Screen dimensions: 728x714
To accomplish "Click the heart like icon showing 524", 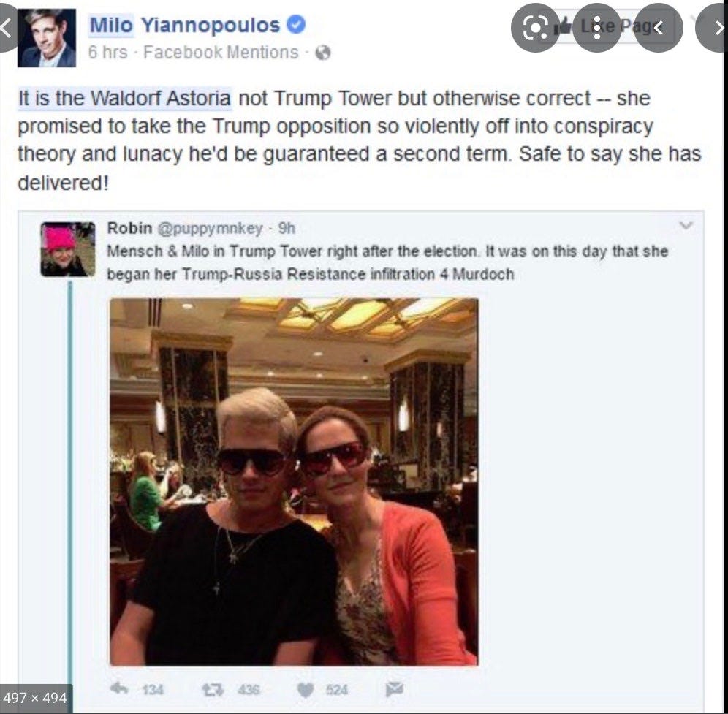I will 305,690.
